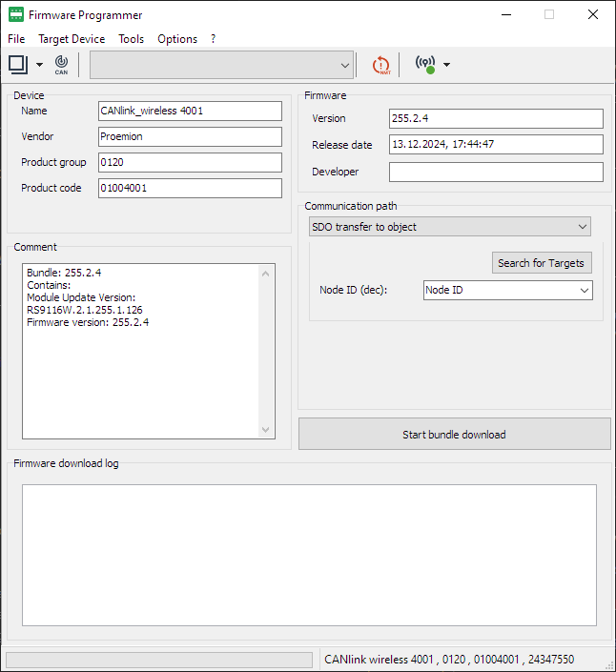Expand the SDO transfer to object dropdown
This screenshot has width=616, height=672.
pyautogui.click(x=450, y=227)
